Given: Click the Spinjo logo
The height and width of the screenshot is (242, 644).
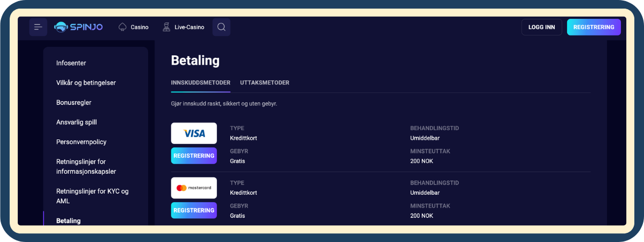Looking at the screenshot, I should tap(78, 27).
